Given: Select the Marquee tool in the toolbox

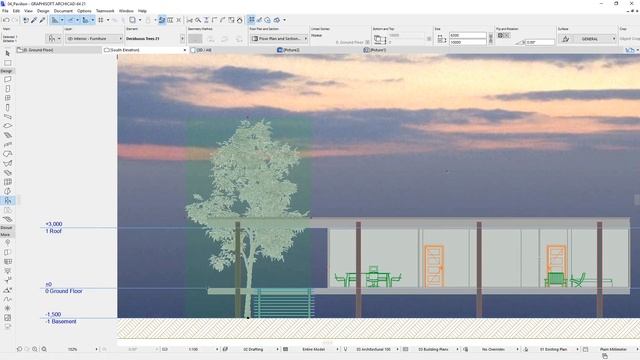Looking at the screenshot, I should click(7, 63).
